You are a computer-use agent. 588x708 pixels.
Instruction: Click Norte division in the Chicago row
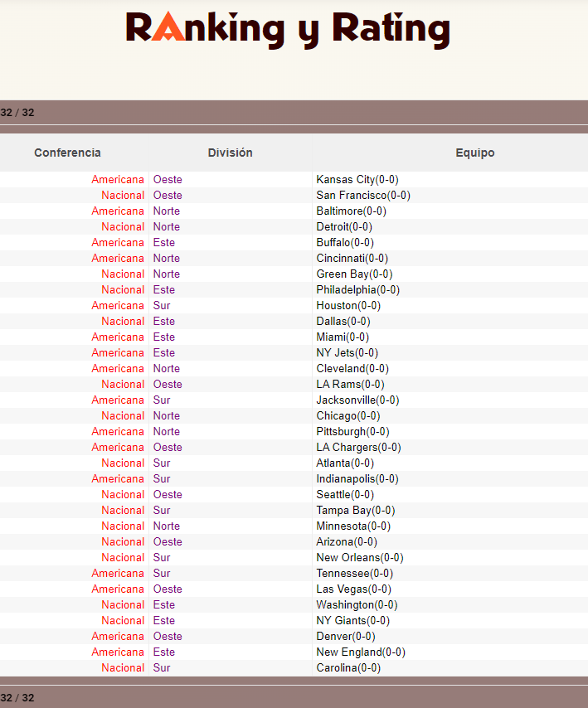point(166,416)
